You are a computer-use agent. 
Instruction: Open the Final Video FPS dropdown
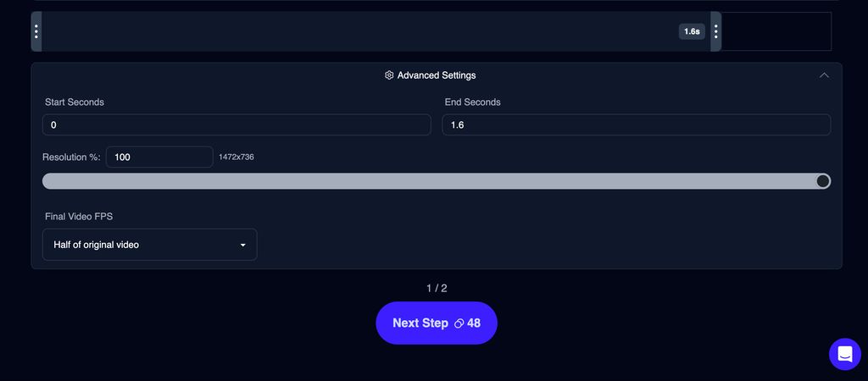tap(149, 245)
